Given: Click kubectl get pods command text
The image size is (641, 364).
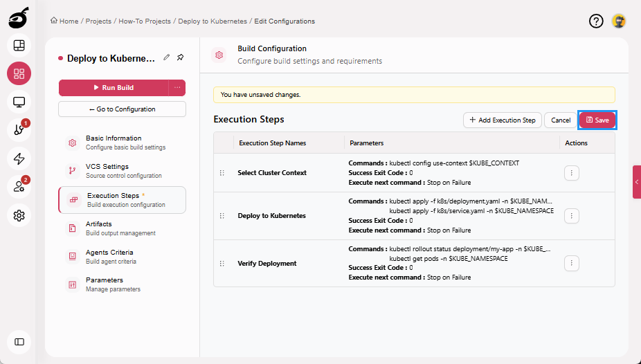Looking at the screenshot, I should [449, 259].
